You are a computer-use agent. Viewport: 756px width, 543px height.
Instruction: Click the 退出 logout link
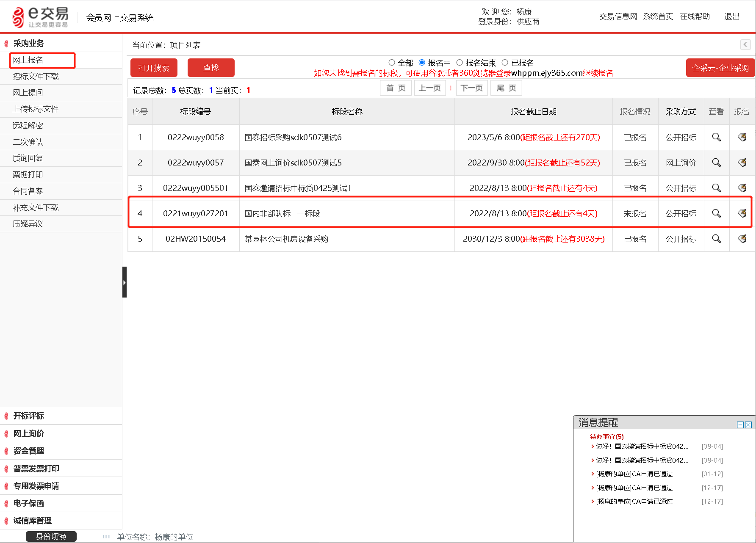tap(732, 17)
